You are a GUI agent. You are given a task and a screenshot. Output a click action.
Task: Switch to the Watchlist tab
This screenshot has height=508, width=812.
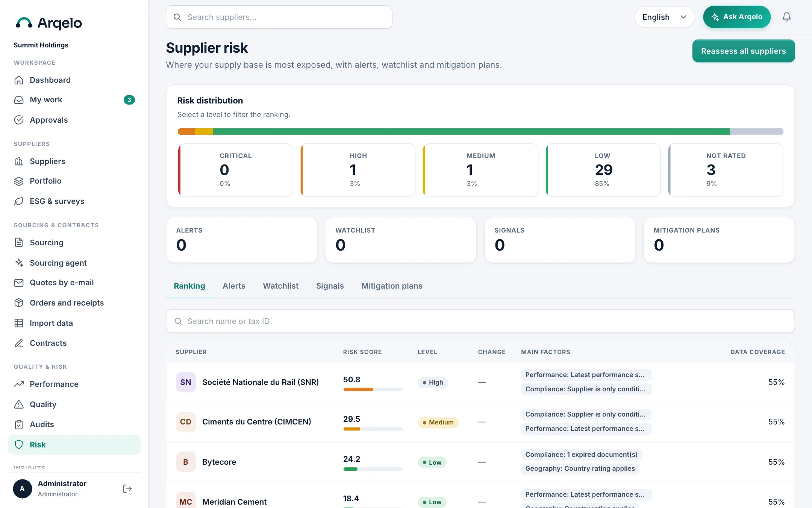[281, 286]
